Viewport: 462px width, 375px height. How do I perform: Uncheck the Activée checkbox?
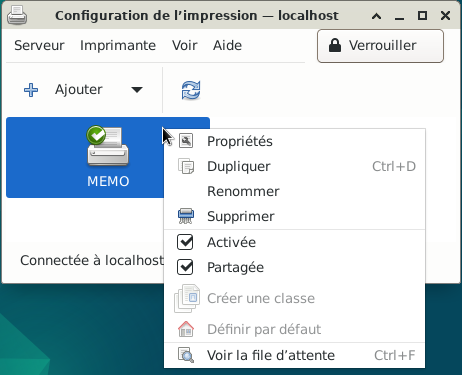tap(185, 242)
